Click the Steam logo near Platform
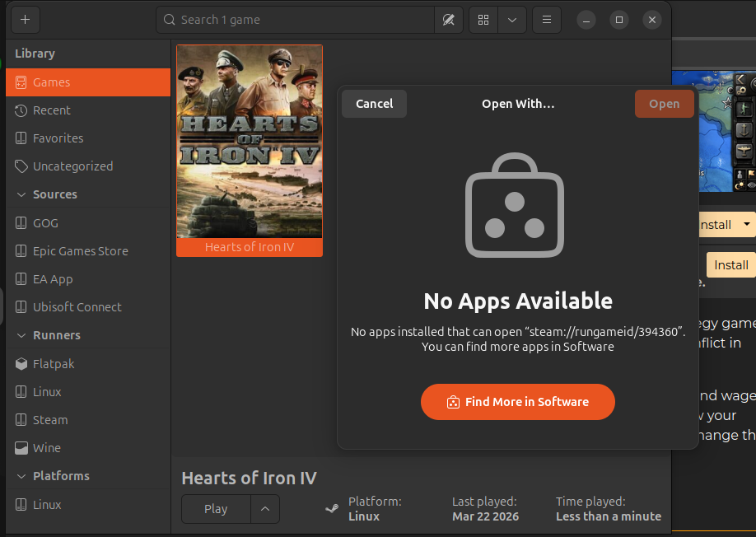Viewport: 756px width, 537px height. [x=332, y=508]
